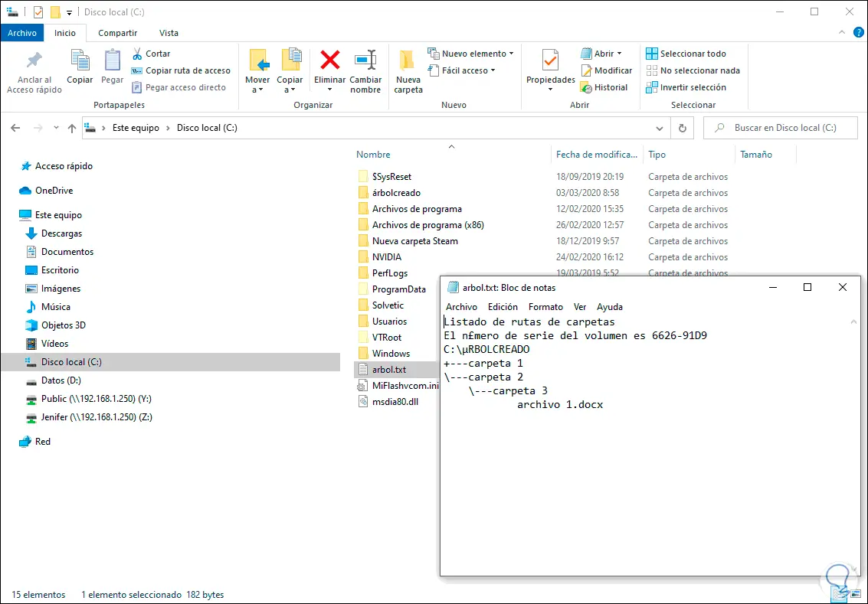Click Invertir selección option

pos(686,87)
